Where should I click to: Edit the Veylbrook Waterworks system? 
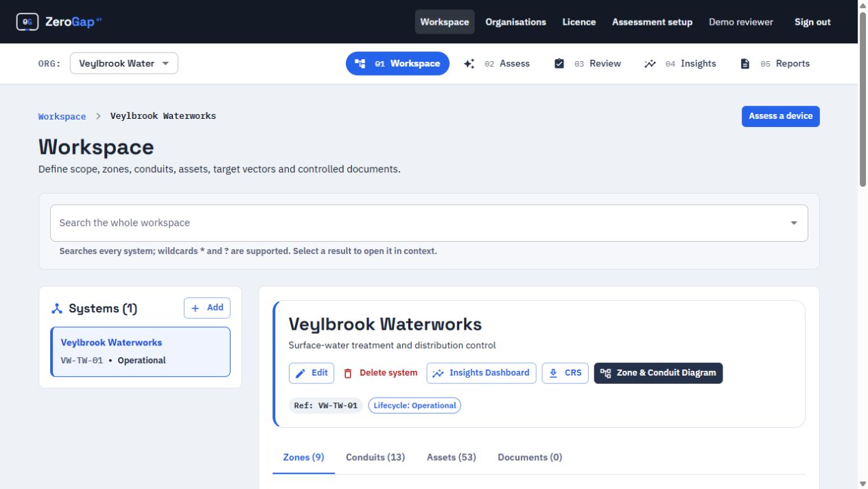point(312,373)
